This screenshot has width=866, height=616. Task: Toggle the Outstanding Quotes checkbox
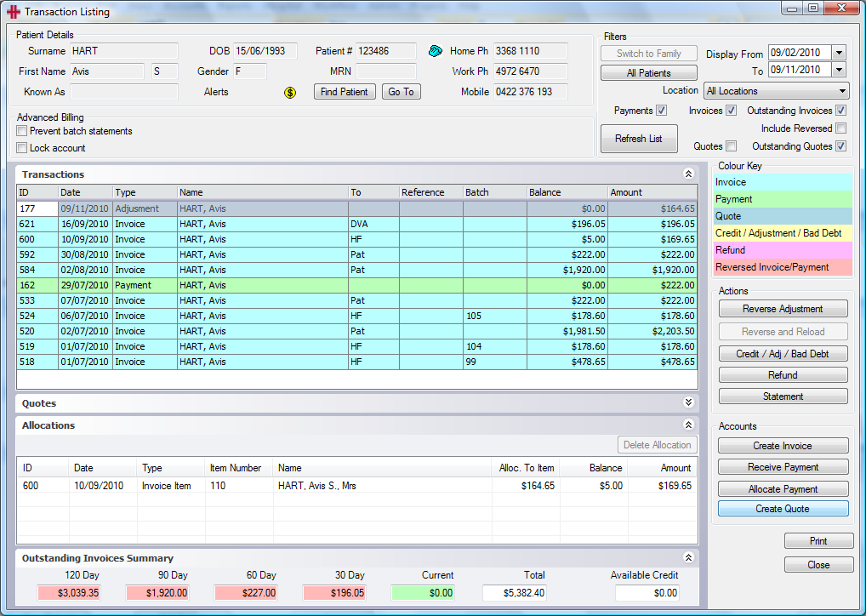tap(840, 145)
